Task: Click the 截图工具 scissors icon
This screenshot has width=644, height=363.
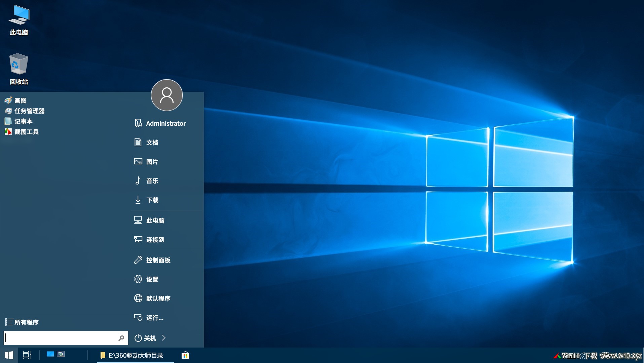Action: tap(8, 132)
